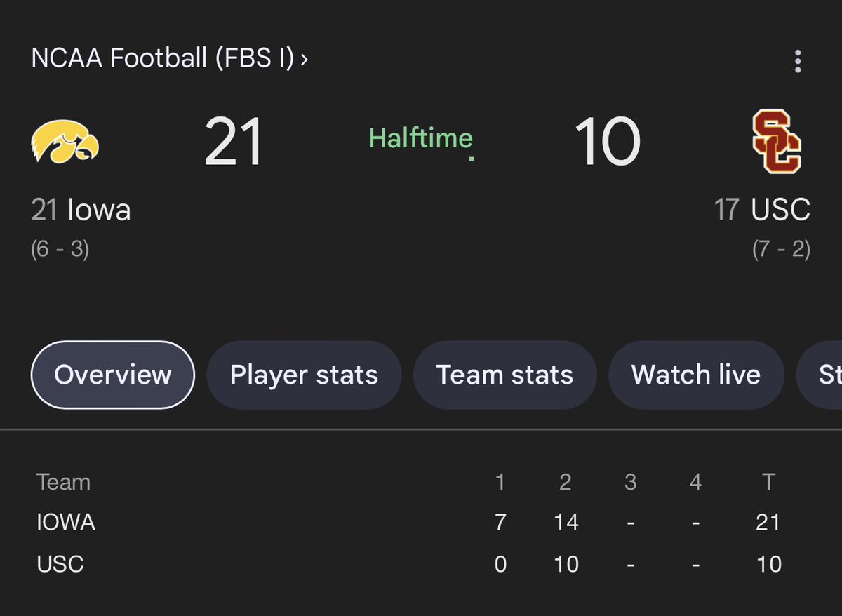The width and height of the screenshot is (842, 616).
Task: Click the T total column header
Action: (768, 482)
